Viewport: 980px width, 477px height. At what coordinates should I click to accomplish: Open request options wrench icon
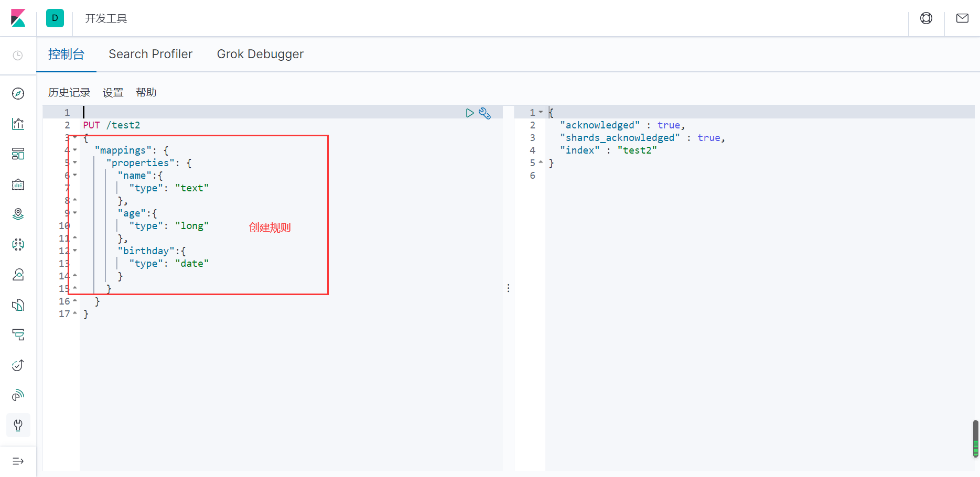coord(485,113)
